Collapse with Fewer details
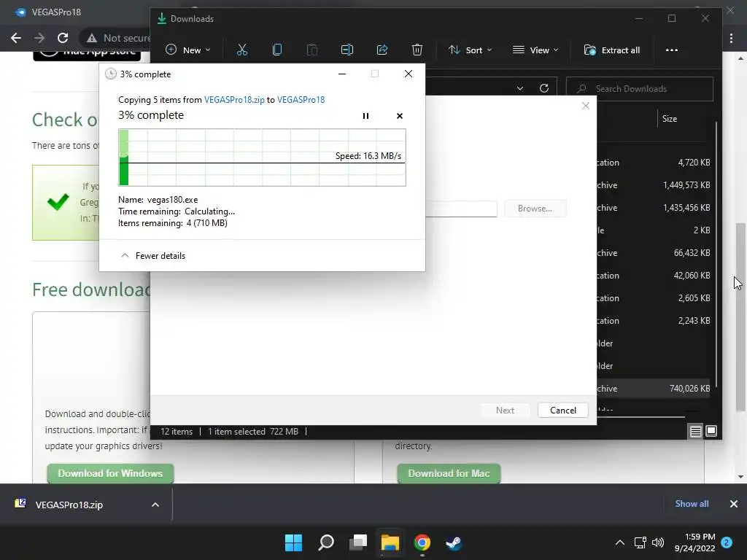Viewport: 747px width, 560px height. pos(153,256)
